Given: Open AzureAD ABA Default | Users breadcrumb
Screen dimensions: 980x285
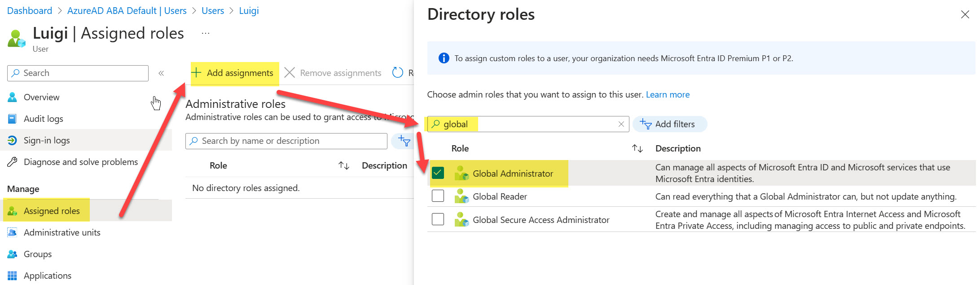Looking at the screenshot, I should (x=127, y=11).
